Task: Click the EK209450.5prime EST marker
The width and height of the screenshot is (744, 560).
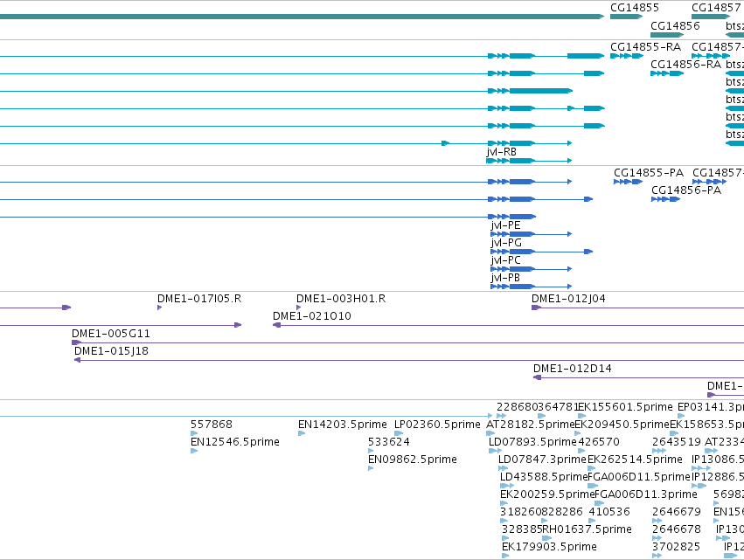Action: (578, 433)
